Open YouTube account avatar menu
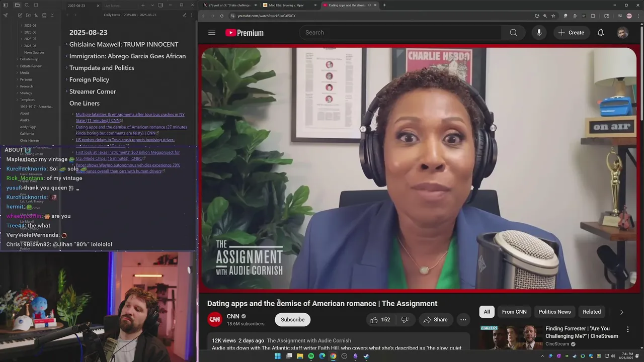The image size is (644, 362). pyautogui.click(x=622, y=33)
